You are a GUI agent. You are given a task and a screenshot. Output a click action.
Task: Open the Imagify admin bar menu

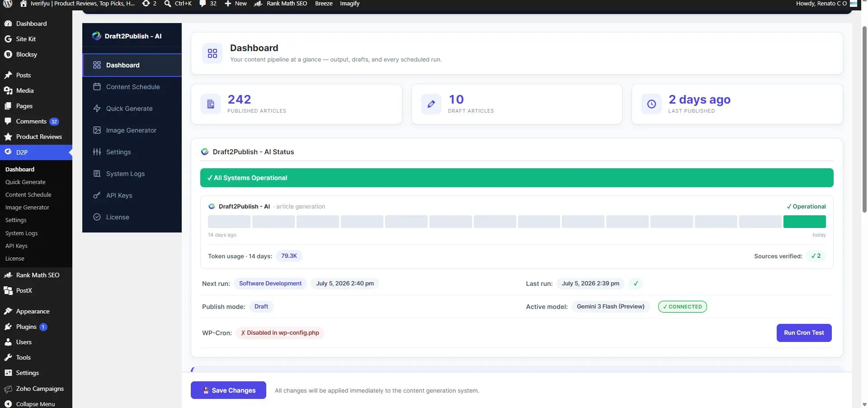pyautogui.click(x=349, y=4)
